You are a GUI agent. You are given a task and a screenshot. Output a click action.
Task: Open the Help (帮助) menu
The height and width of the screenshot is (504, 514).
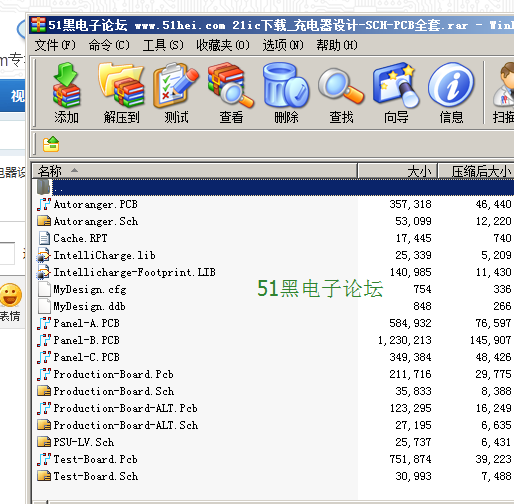click(337, 45)
